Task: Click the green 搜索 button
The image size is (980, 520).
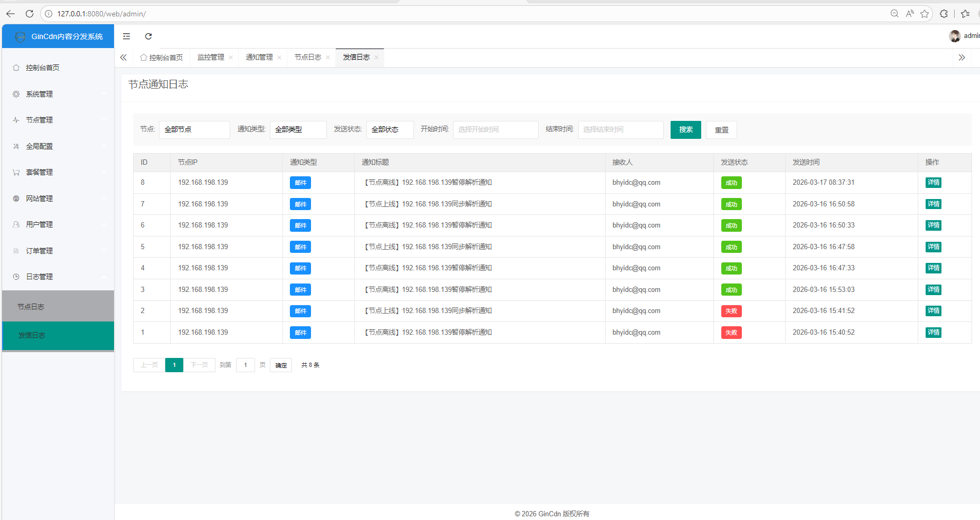Action: coord(685,130)
